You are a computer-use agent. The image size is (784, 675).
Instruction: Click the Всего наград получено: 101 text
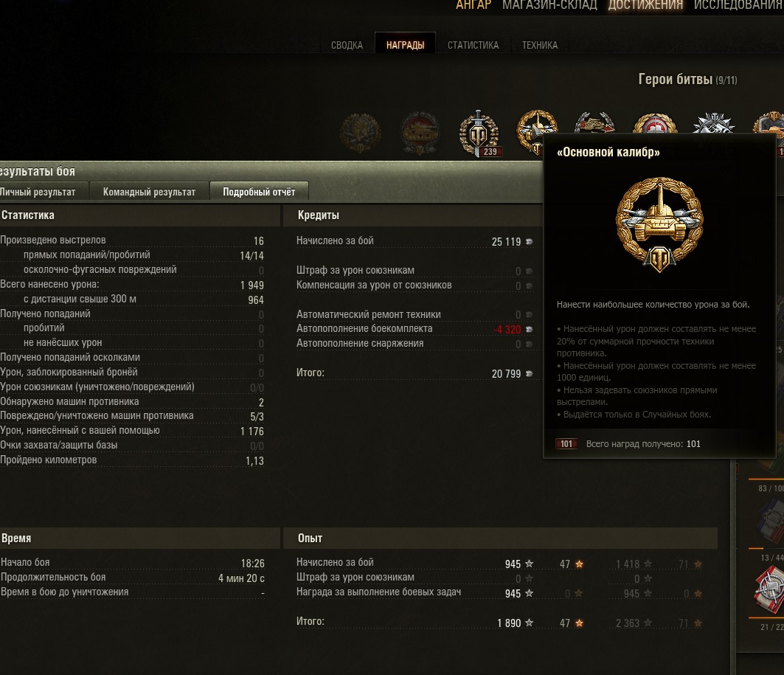pyautogui.click(x=643, y=444)
